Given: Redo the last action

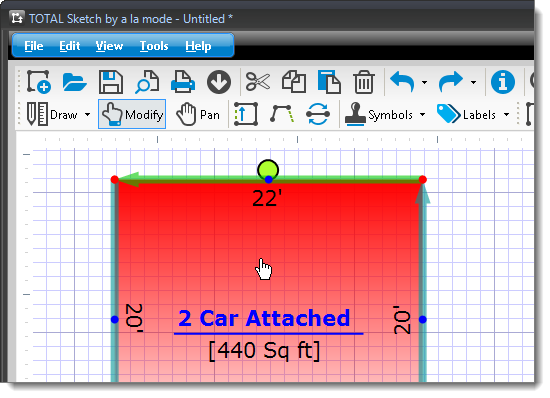Looking at the screenshot, I should 451,82.
